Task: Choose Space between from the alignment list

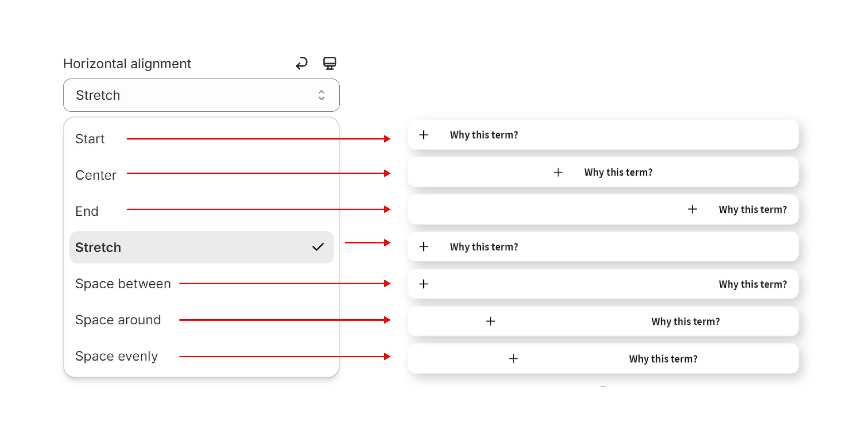Action: click(x=123, y=284)
